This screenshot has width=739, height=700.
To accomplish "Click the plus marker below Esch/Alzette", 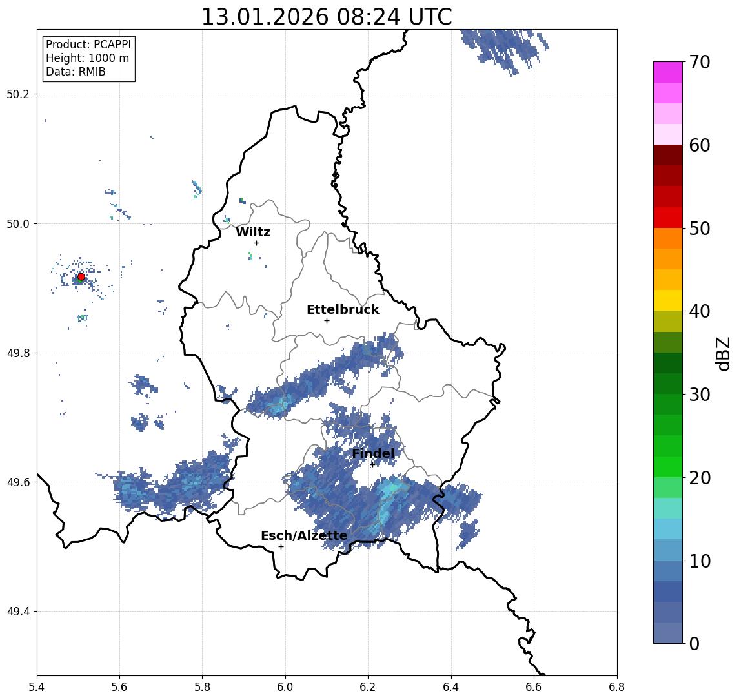I will click(281, 547).
